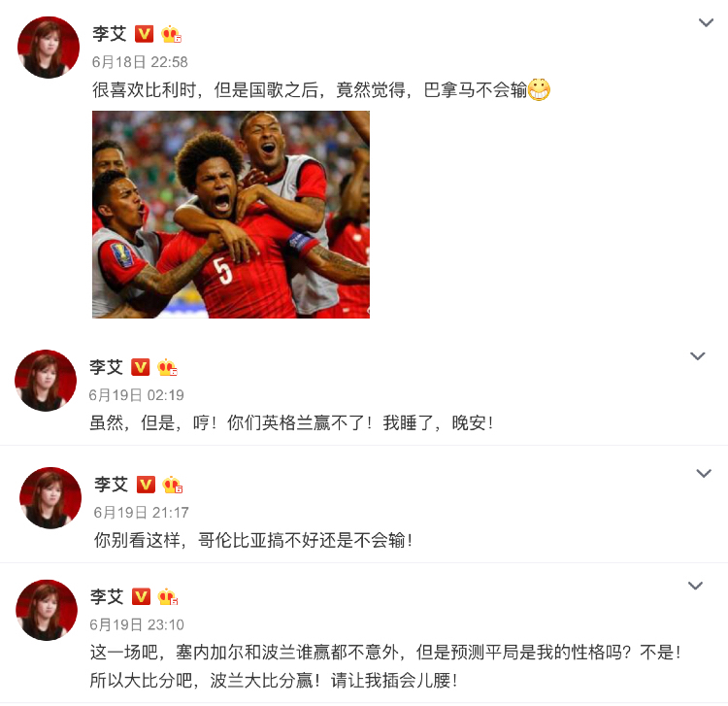Expand the chevron menu on the Senegal-Poland post
Viewport: 728px width, 706px height.
pos(695,586)
